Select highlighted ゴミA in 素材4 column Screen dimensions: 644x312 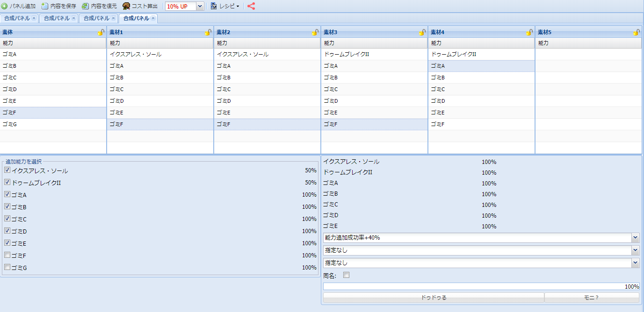482,66
